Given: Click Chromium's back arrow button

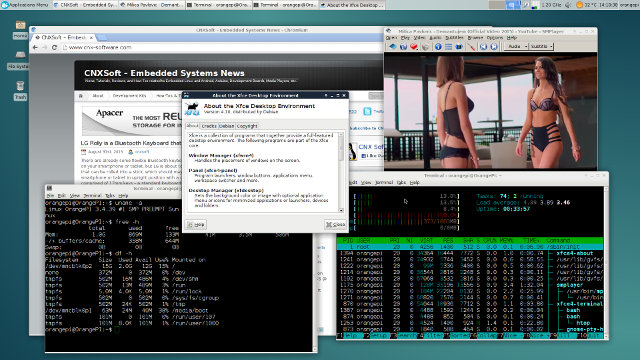Looking at the screenshot, I should [36, 47].
